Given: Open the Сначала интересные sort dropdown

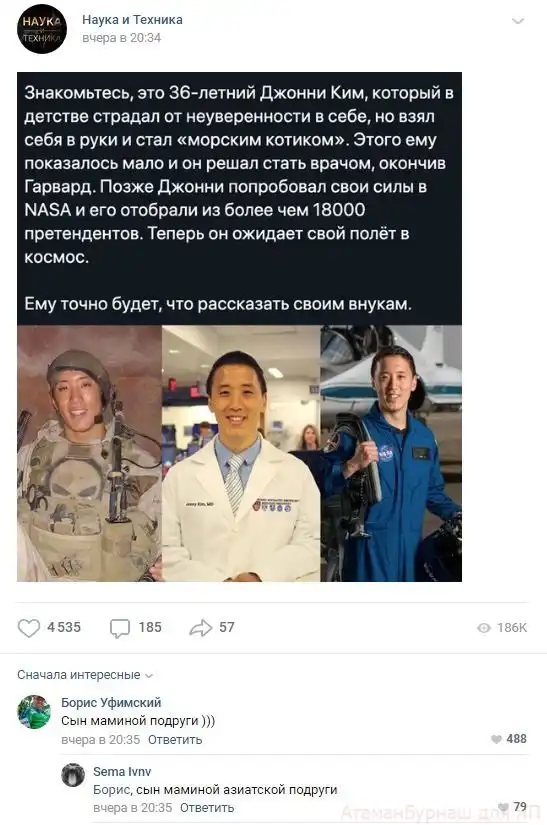Looking at the screenshot, I should (x=85, y=675).
